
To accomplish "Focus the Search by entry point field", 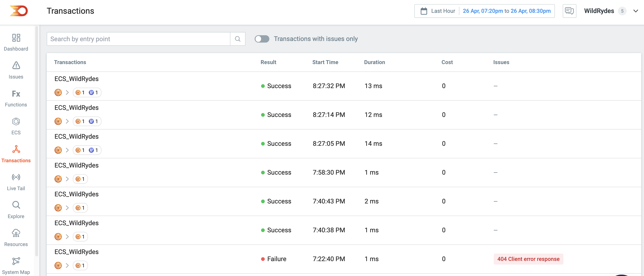I will click(x=139, y=39).
